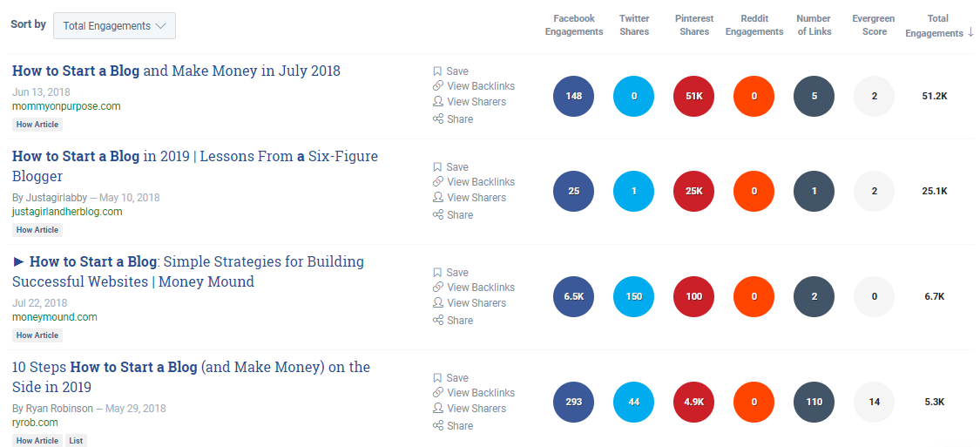Viewport: 980px width, 447px height.
Task: Click the Share icon for Money Mound article
Action: [x=438, y=321]
